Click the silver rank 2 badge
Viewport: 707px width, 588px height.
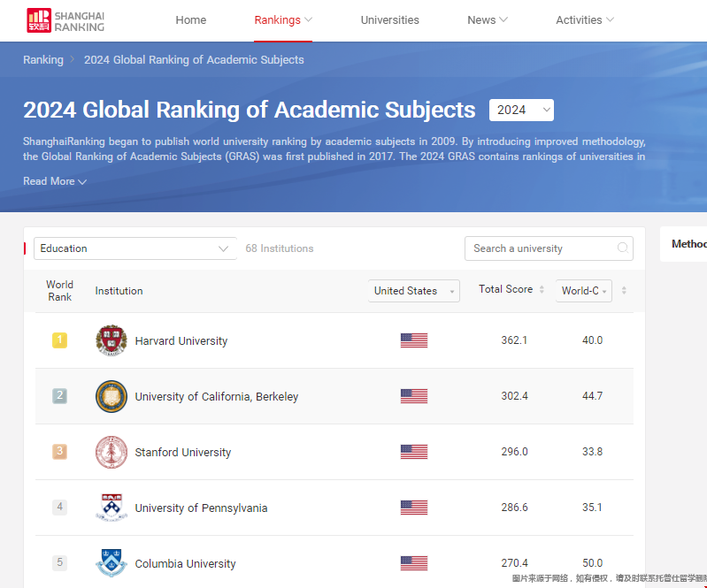pos(59,396)
